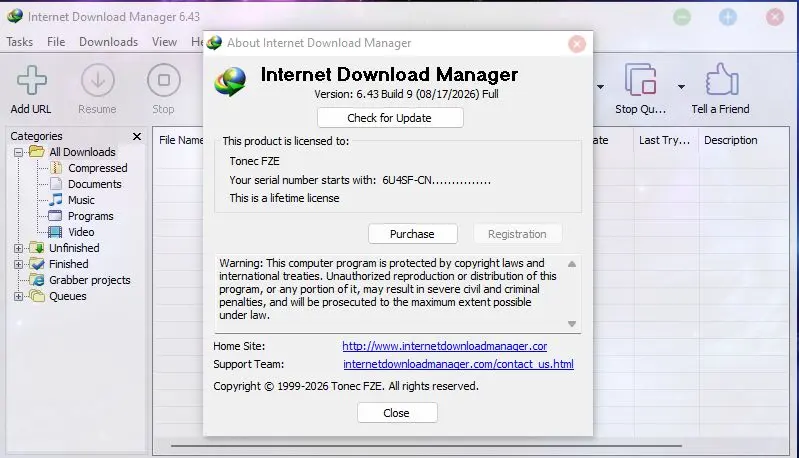The width and height of the screenshot is (799, 458).
Task: Click the Finished checkmark folder icon
Action: pyautogui.click(x=37, y=263)
